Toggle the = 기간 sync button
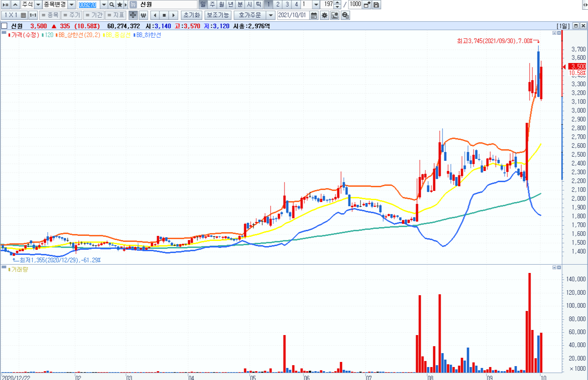 (94, 15)
